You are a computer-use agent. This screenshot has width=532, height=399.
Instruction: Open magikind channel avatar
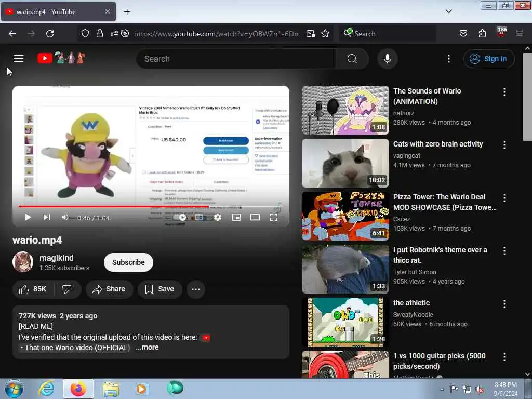[23, 262]
